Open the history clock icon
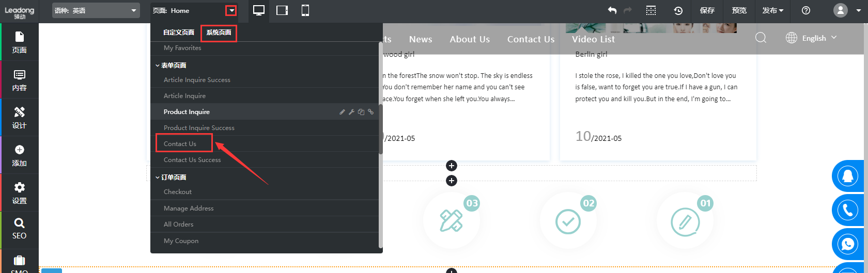 pyautogui.click(x=678, y=10)
